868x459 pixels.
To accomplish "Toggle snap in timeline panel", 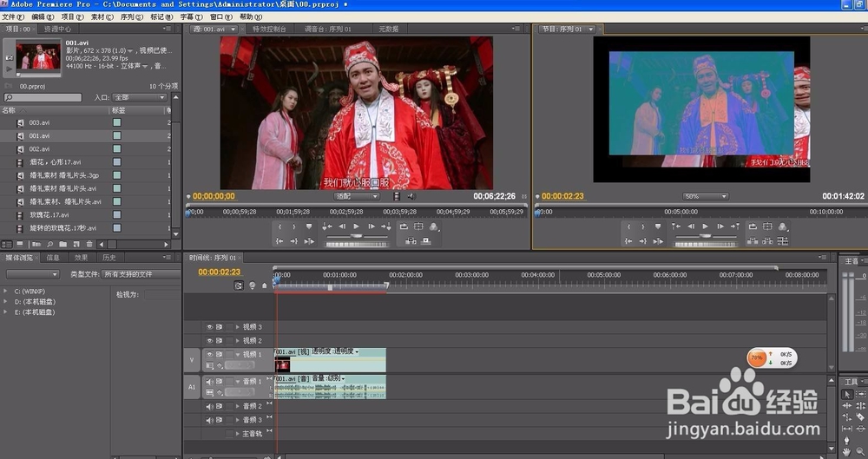I will click(239, 285).
